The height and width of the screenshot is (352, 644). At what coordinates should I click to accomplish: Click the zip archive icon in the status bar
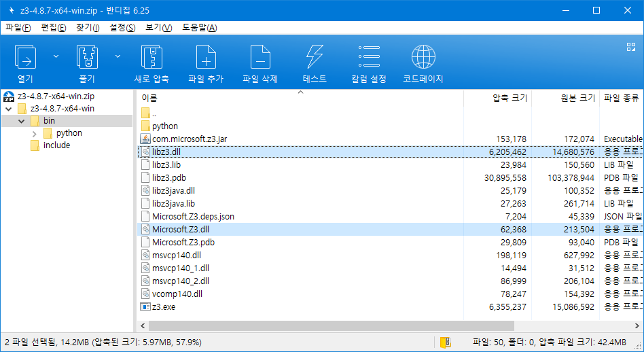point(445,342)
